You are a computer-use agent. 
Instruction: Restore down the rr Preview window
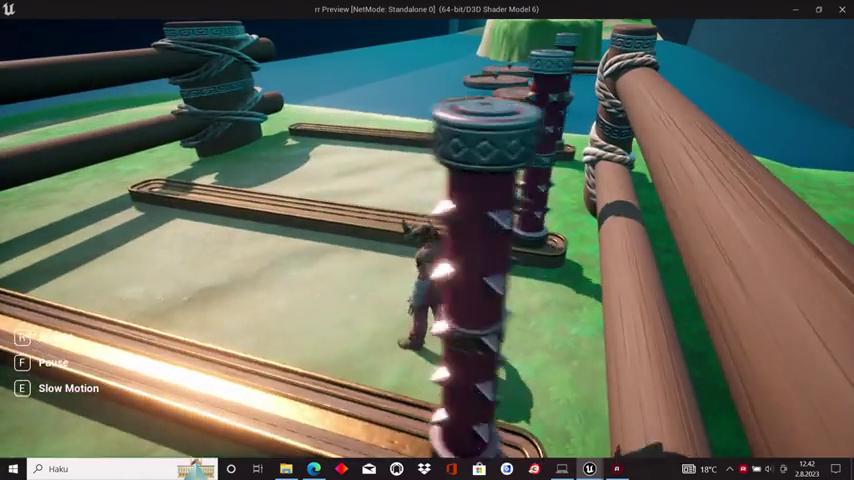tap(819, 9)
